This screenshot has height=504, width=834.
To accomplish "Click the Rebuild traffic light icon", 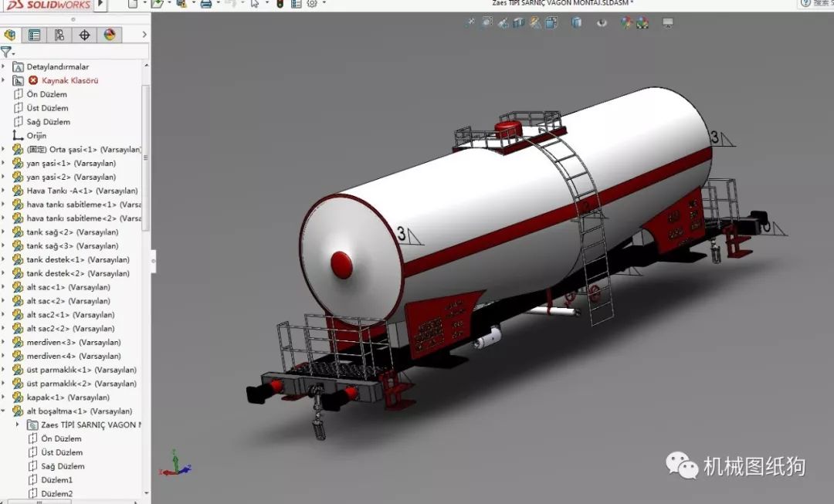I will (x=280, y=4).
